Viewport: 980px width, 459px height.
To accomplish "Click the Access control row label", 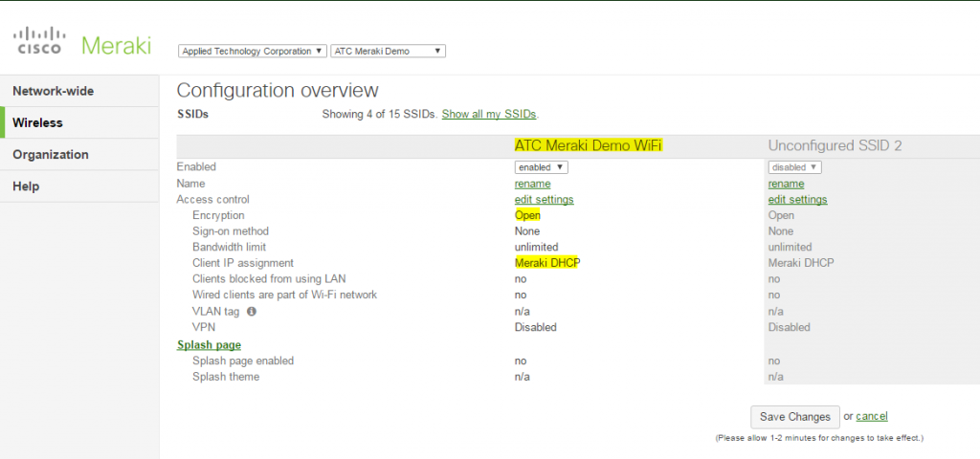I will (213, 200).
